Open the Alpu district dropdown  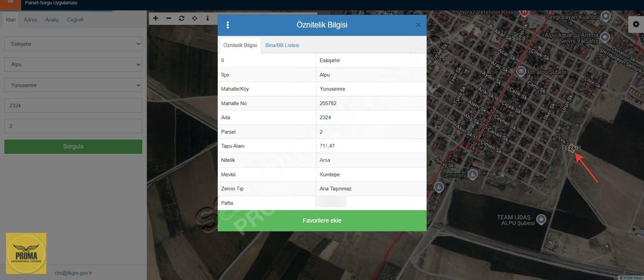coord(73,64)
